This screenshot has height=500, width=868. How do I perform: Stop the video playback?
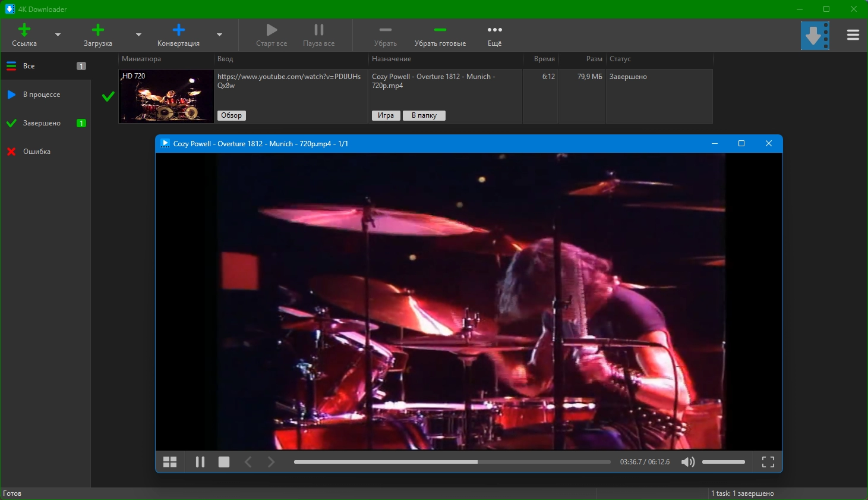point(224,462)
